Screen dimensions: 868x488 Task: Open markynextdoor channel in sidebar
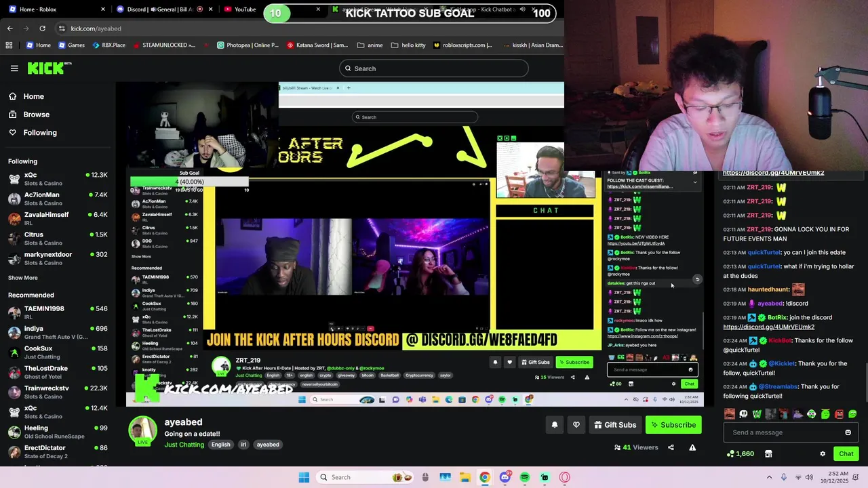point(58,258)
